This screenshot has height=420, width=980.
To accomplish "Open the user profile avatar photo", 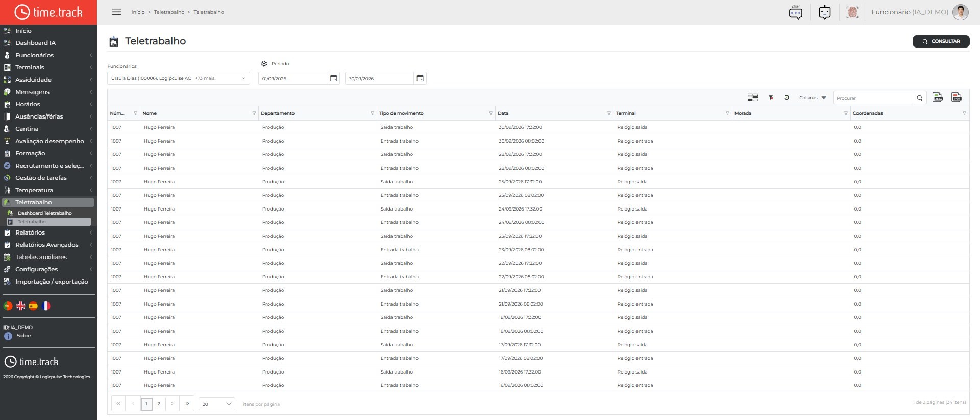I will coord(961,12).
